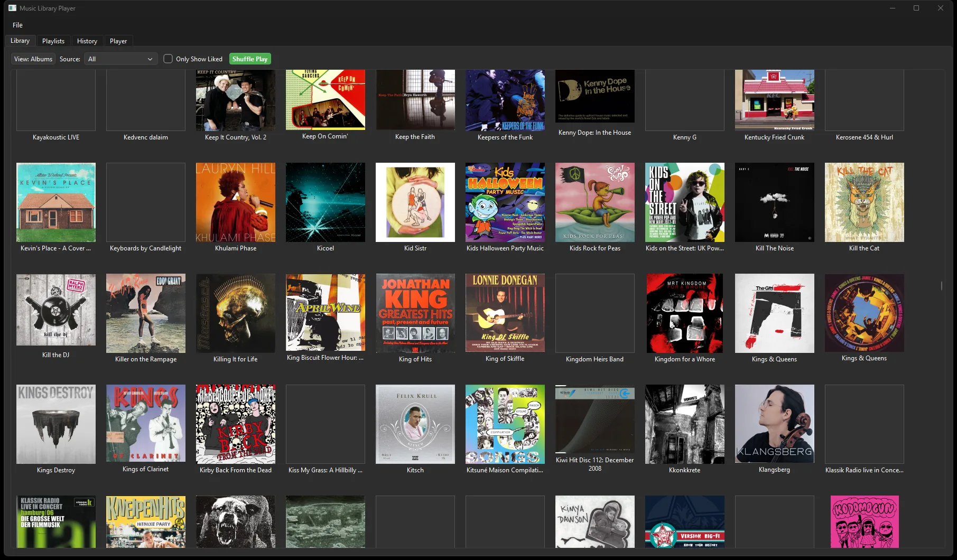The height and width of the screenshot is (560, 957).
Task: Click the Kedvenc dalaim album title
Action: pyautogui.click(x=146, y=137)
